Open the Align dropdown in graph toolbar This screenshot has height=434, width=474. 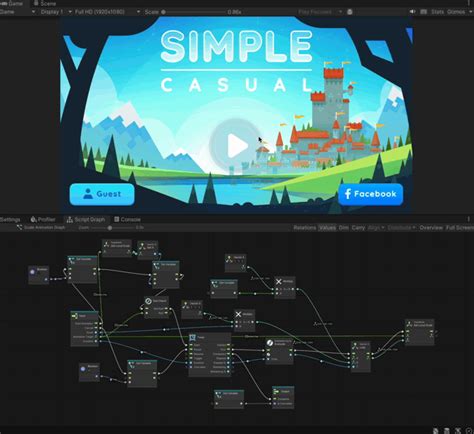(x=376, y=228)
